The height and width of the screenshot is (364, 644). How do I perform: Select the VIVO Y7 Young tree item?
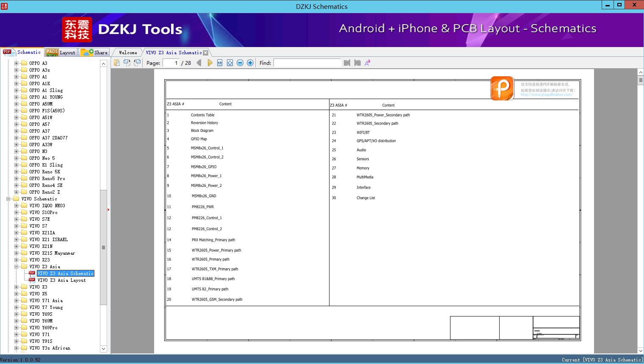(x=46, y=307)
